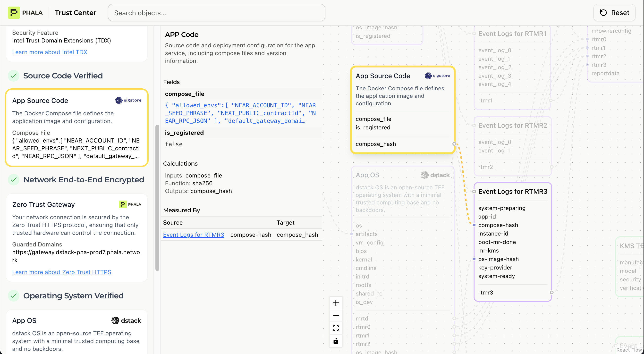Click the sidebar vertical scrollbar
644x354 pixels.
point(157,197)
